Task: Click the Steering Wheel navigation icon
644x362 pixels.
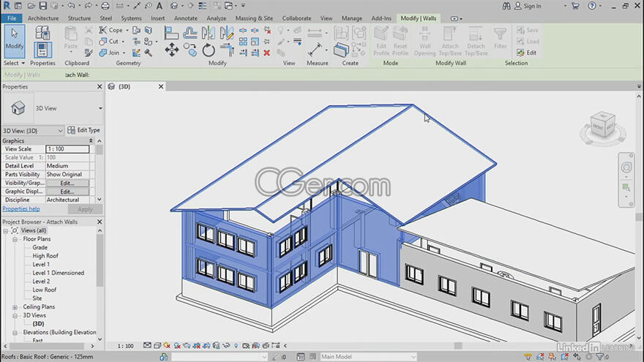Action: (x=626, y=167)
